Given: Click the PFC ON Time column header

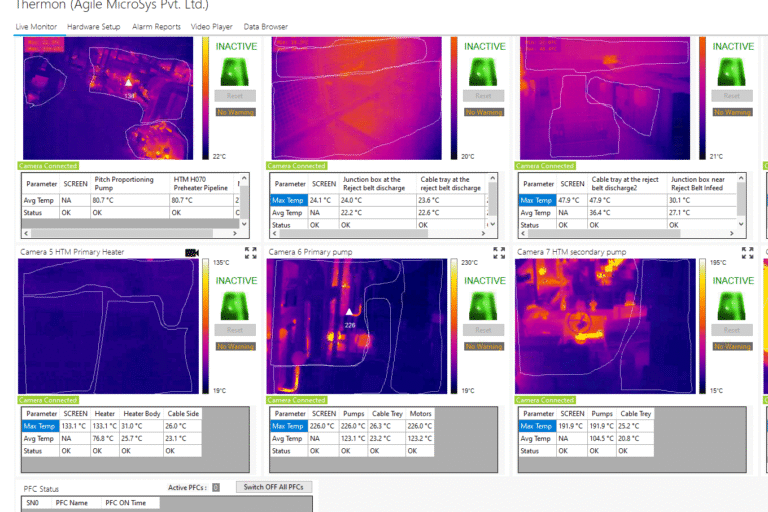Looking at the screenshot, I should [125, 503].
